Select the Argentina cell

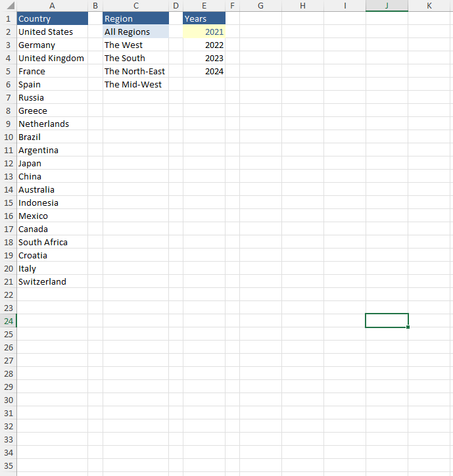coord(52,150)
